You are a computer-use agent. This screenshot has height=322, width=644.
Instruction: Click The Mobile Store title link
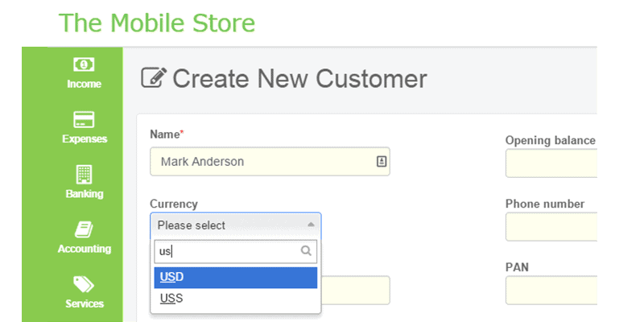pyautogui.click(x=157, y=23)
